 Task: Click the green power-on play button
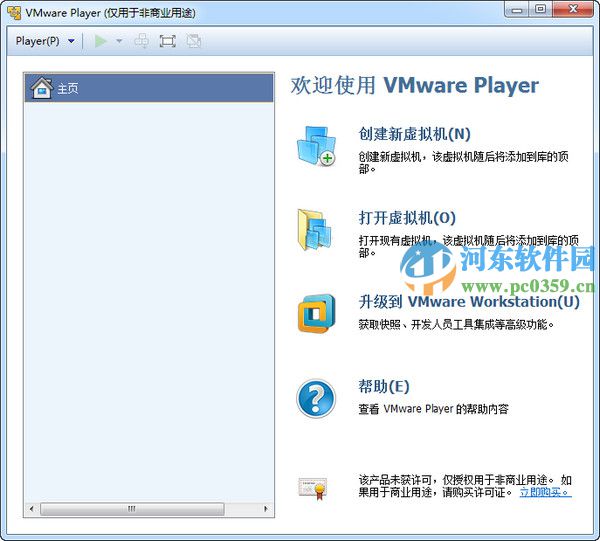point(101,41)
